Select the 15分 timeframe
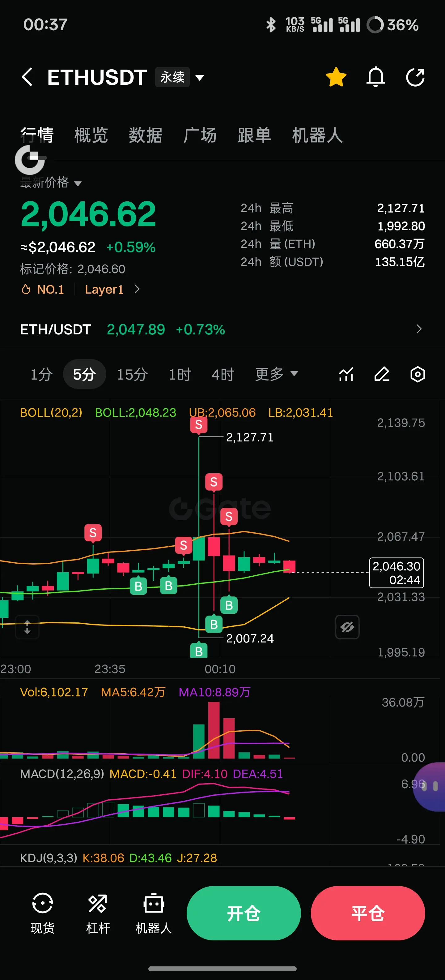The width and height of the screenshot is (445, 980). pyautogui.click(x=132, y=374)
